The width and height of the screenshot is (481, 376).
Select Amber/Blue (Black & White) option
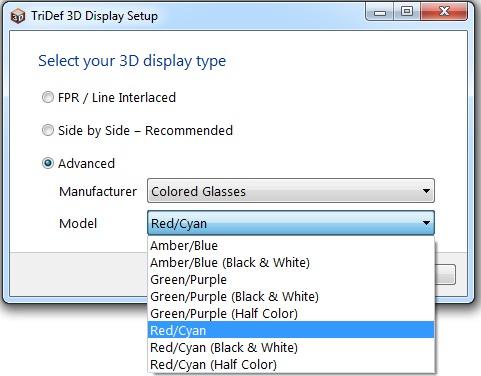(291, 263)
